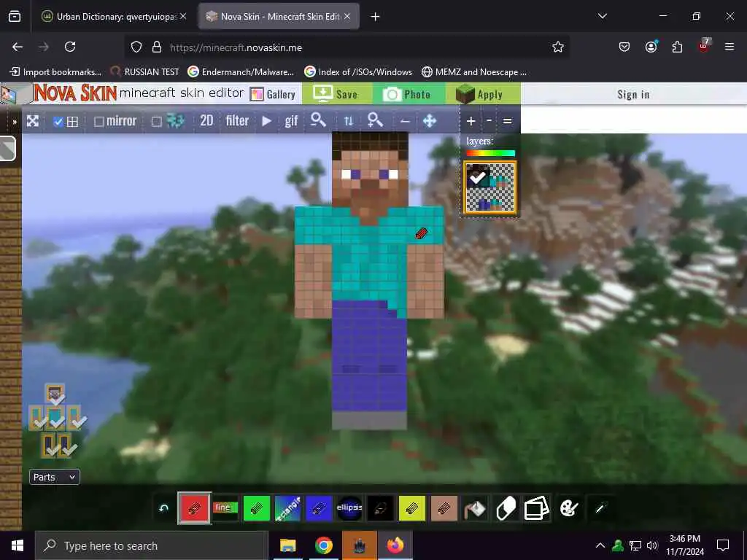Open the Extensions puzzle icon
The height and width of the screenshot is (560, 747).
677,47
